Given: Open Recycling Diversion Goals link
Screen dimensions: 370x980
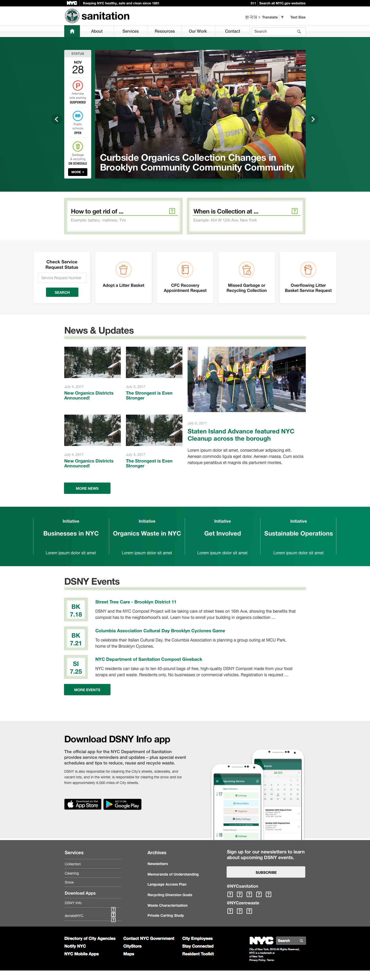Looking at the screenshot, I should tap(170, 895).
